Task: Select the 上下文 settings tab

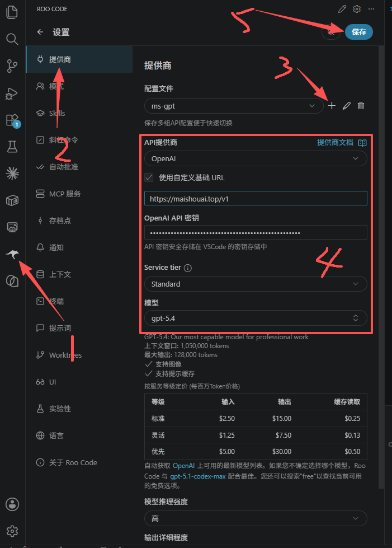Action: pyautogui.click(x=79, y=274)
